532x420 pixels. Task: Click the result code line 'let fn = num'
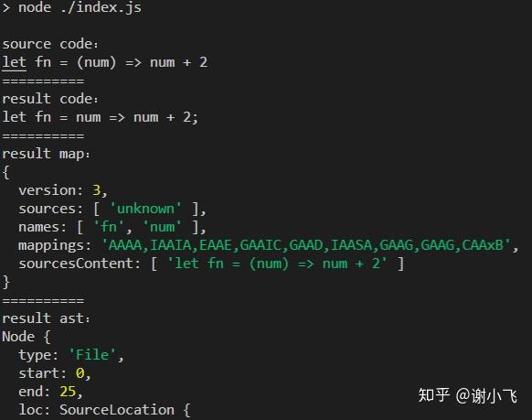pos(100,117)
